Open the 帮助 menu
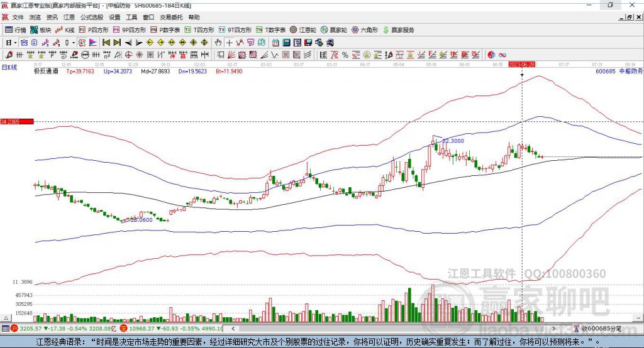 [194, 17]
